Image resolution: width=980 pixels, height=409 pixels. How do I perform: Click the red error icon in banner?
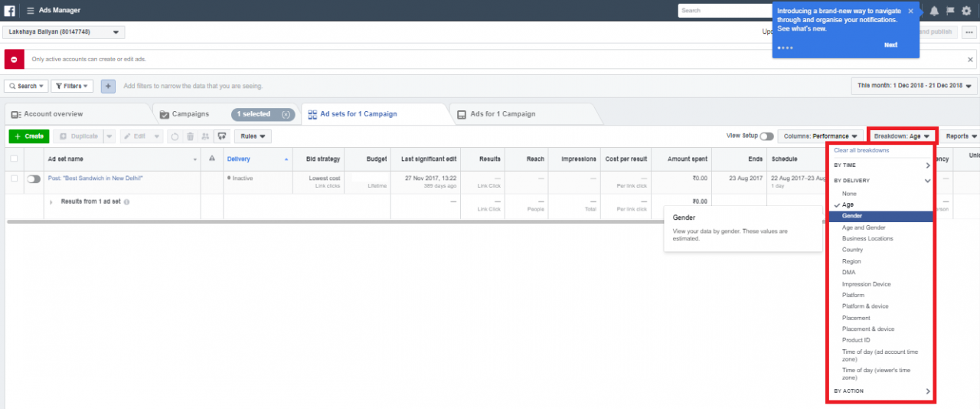(x=15, y=59)
